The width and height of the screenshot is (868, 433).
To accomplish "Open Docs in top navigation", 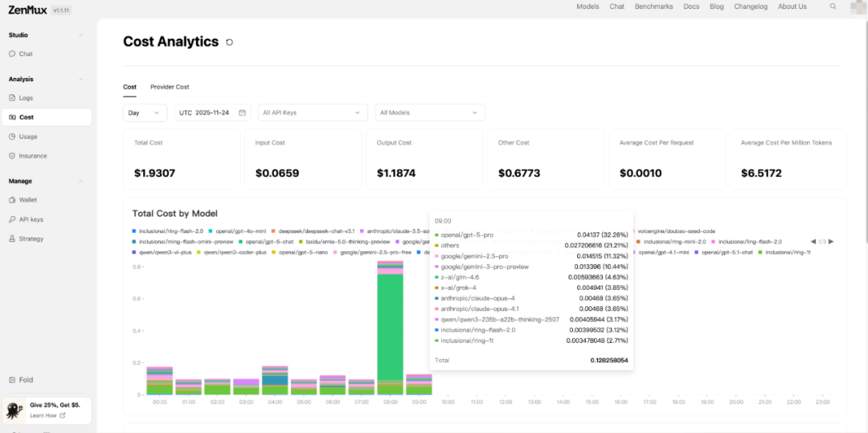I will point(691,6).
